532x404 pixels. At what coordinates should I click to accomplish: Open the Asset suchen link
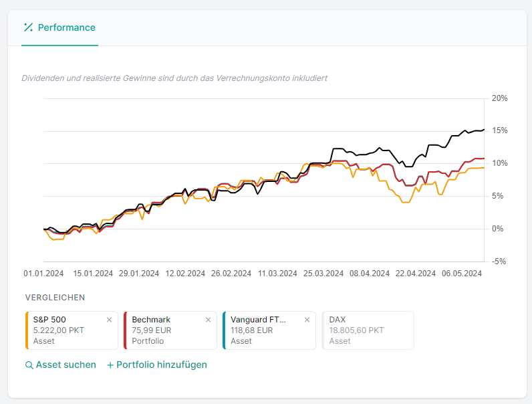(x=65, y=365)
